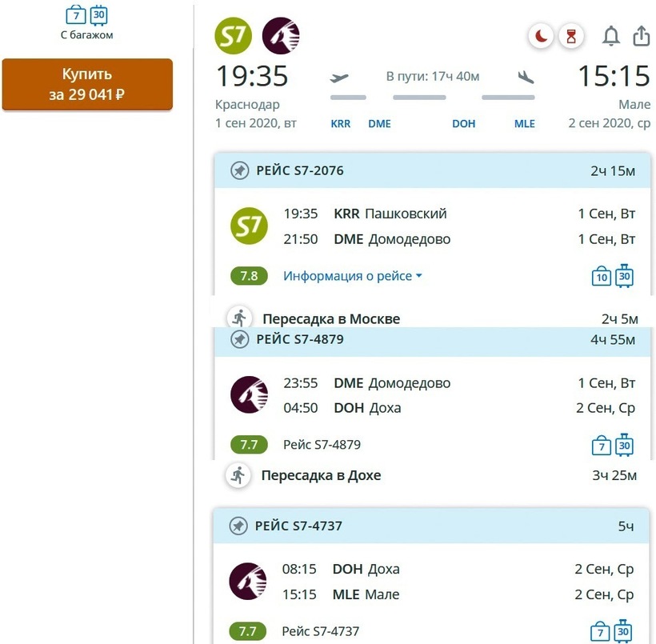Click the 7.8 rating badge
656x644 pixels.
pyautogui.click(x=249, y=276)
